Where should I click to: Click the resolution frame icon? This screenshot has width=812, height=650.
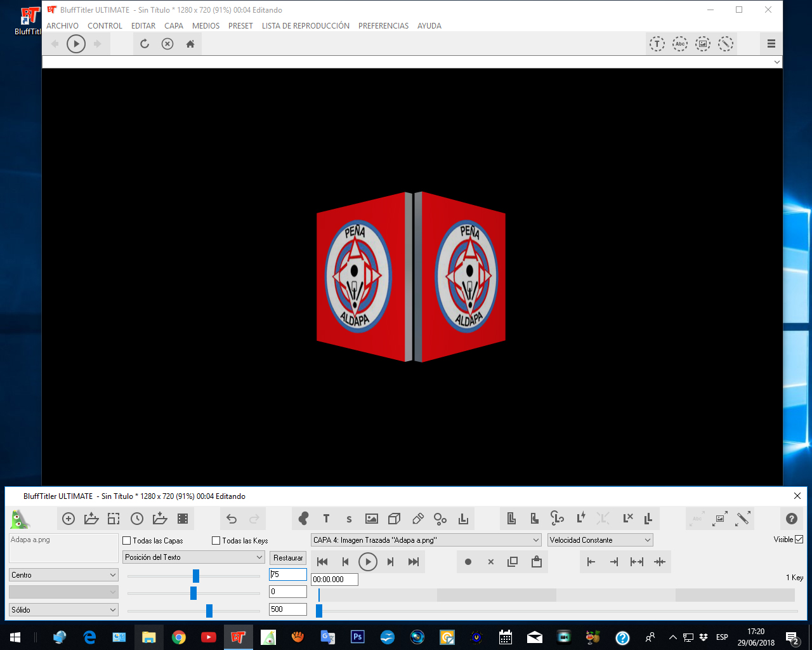[114, 519]
